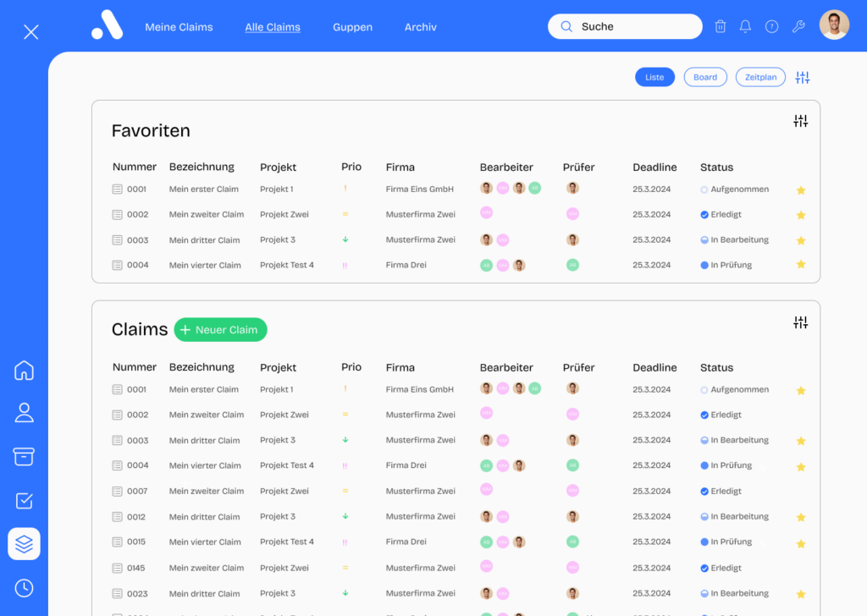The height and width of the screenshot is (616, 867).
Task: Open the tasks checkbox sidebar icon
Action: point(24,501)
